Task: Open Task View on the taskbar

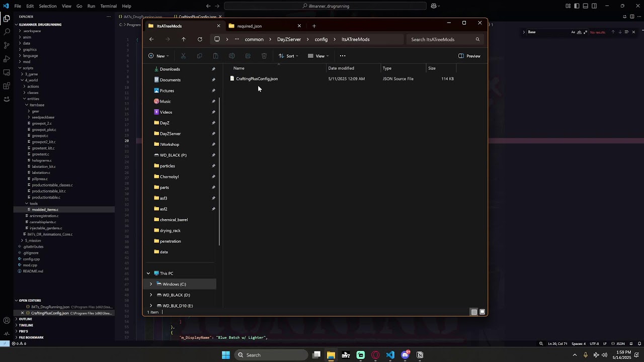Action: (316, 355)
